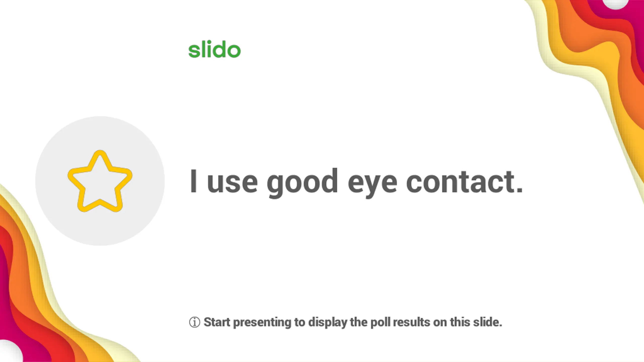
Task: Select the yellow star rating icon
Action: pos(100,181)
